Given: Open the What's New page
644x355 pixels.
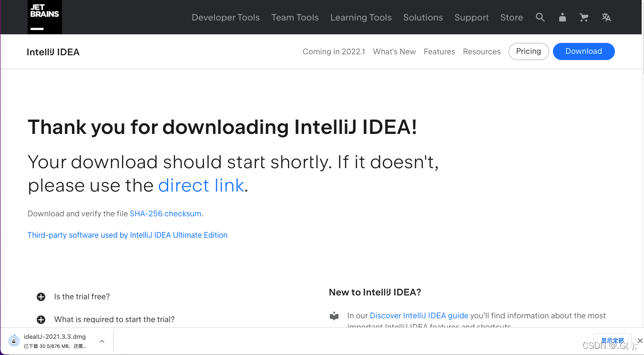Looking at the screenshot, I should pyautogui.click(x=394, y=51).
